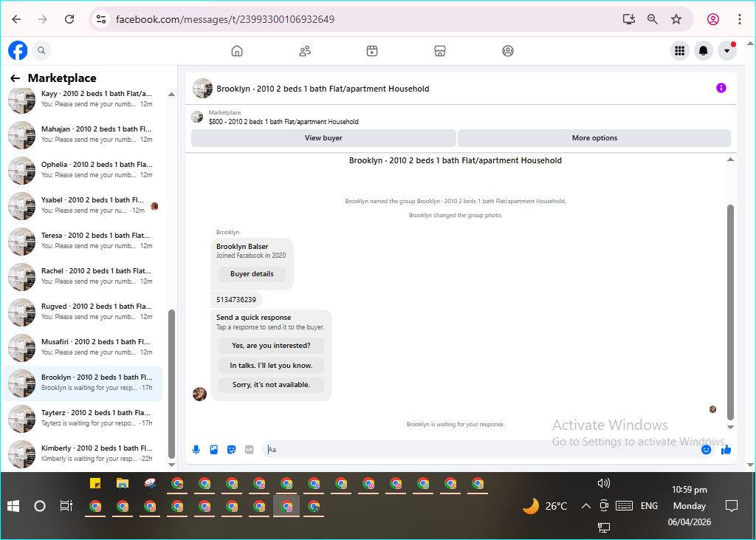The width and height of the screenshot is (756, 540).
Task: Click the 5134736239 message bubble
Action: tap(236, 300)
